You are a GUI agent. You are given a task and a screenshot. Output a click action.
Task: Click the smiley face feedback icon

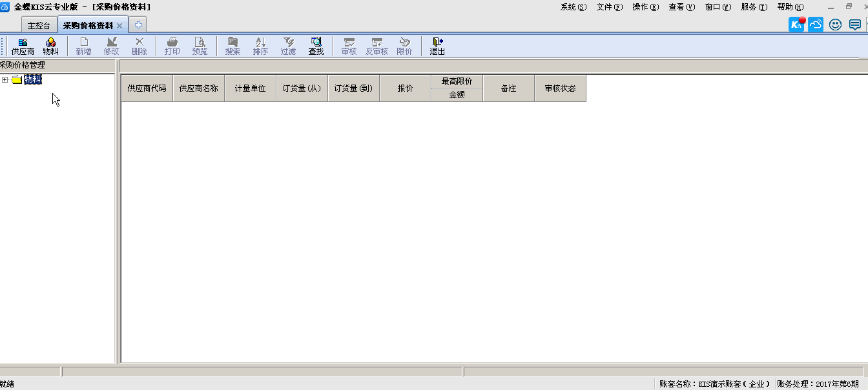(836, 25)
